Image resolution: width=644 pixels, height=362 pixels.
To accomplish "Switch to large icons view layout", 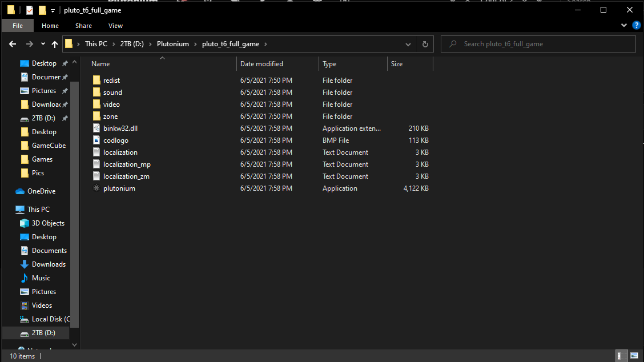I will (x=634, y=355).
